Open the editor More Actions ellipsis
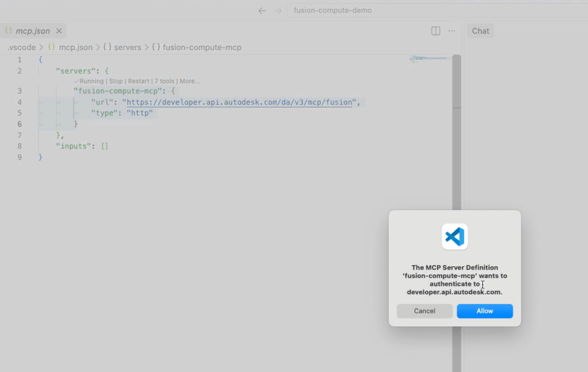This screenshot has height=372, width=588. tap(451, 31)
